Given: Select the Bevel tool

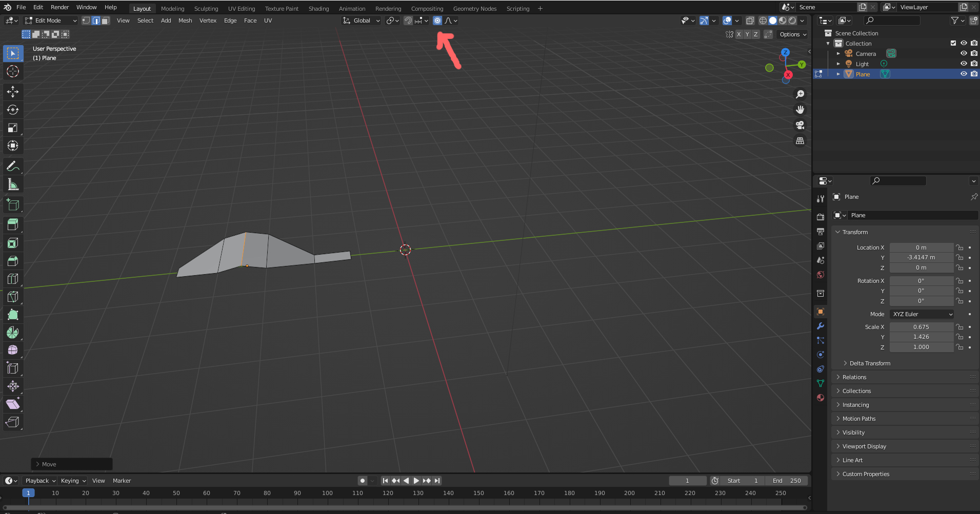Looking at the screenshot, I should click(13, 261).
